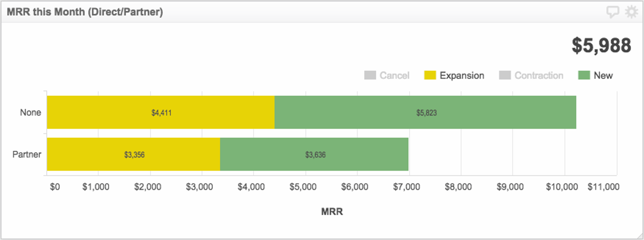Click the Partner category axis label
This screenshot has height=240, width=644.
coord(27,154)
